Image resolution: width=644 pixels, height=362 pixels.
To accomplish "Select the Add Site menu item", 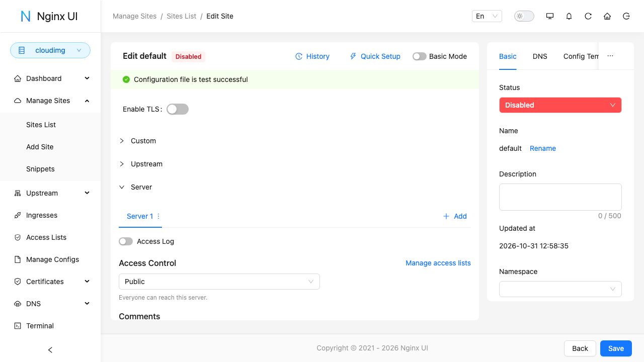I will coord(50,147).
